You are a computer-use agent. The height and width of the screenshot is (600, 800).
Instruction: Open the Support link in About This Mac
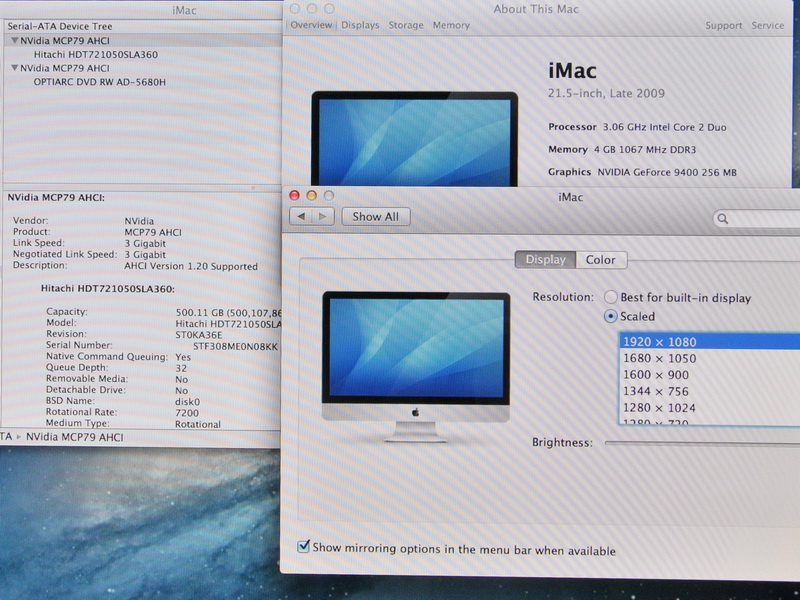coord(723,26)
